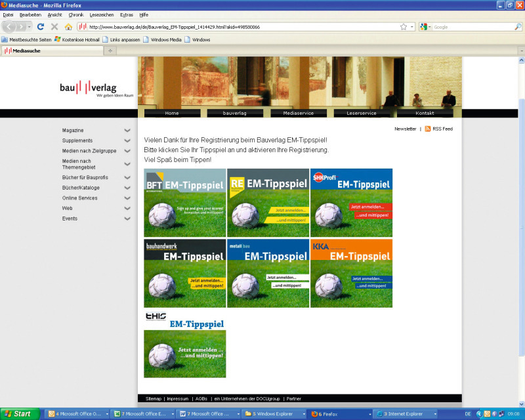This screenshot has height=420, width=525.
Task: Go to the Firefox home page icon
Action: (68, 27)
